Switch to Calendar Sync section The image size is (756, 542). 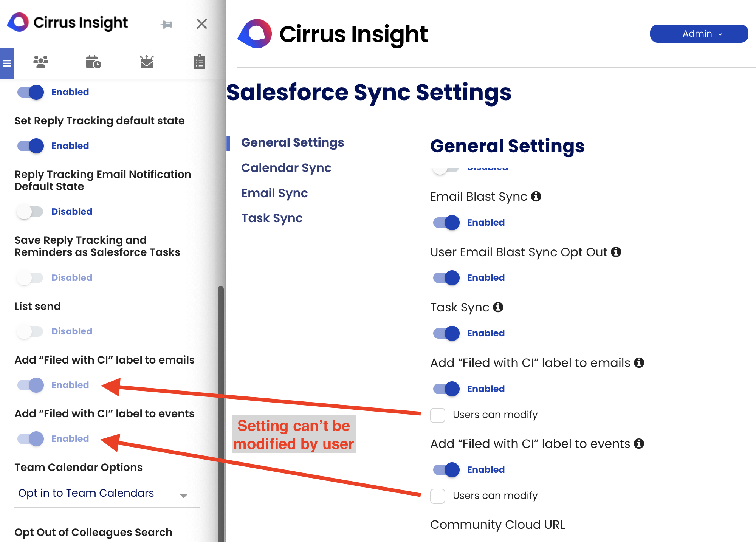[286, 168]
